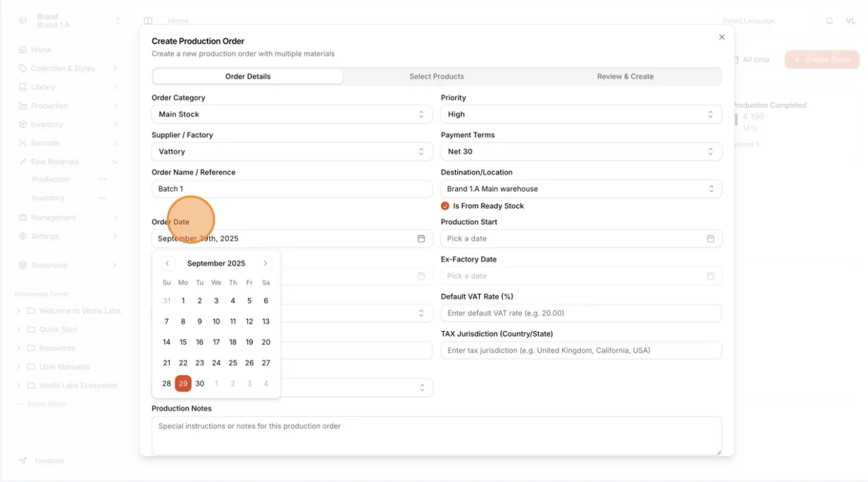The height and width of the screenshot is (482, 868).
Task: Click the Welcome to Vestis Labs folder icon
Action: click(x=31, y=311)
